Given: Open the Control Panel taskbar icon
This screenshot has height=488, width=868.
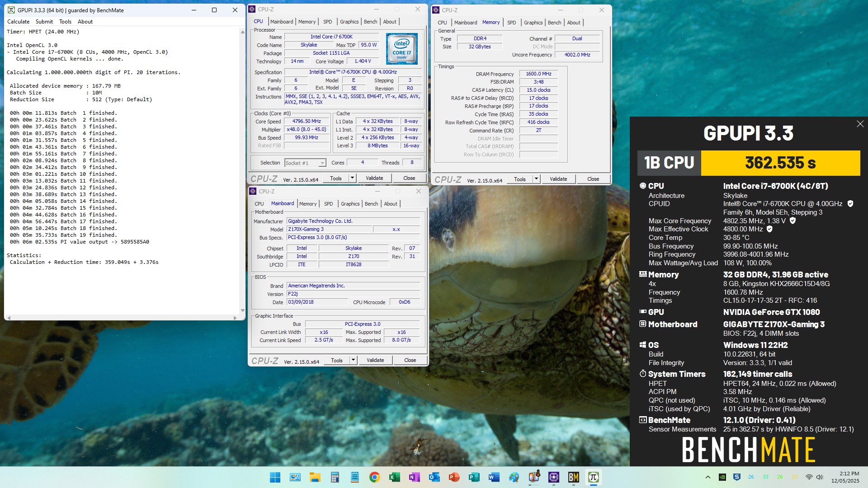Looking at the screenshot, I should click(x=295, y=477).
